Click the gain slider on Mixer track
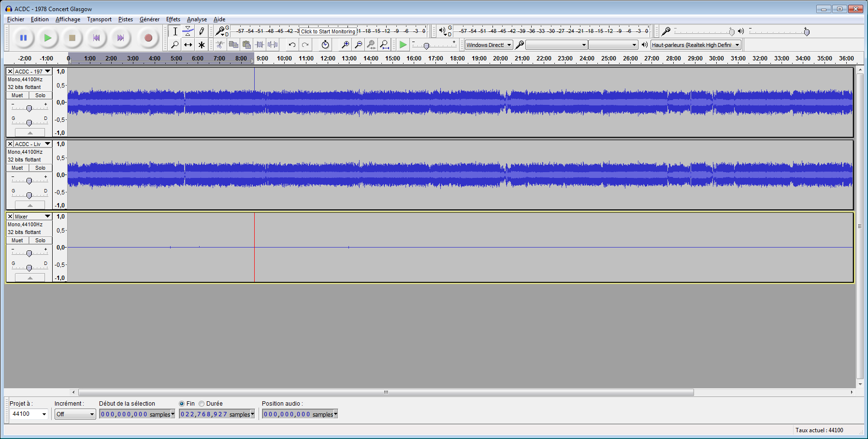 (x=29, y=253)
